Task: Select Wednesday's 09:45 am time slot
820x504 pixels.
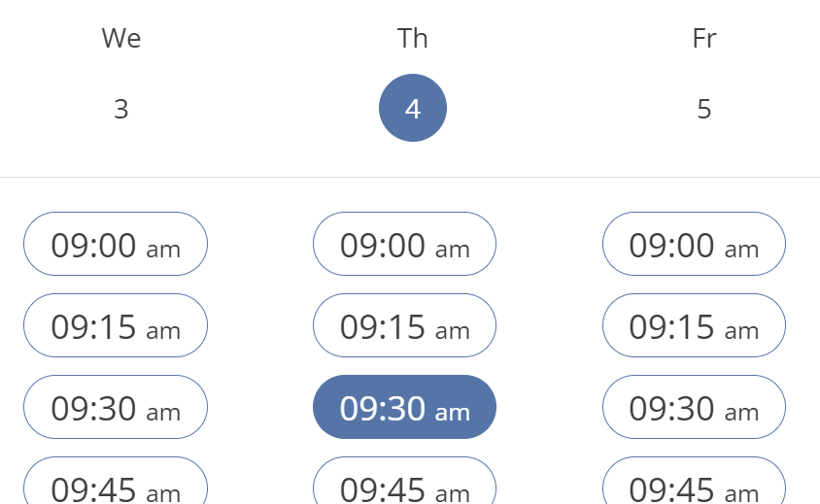Action: coord(116,484)
